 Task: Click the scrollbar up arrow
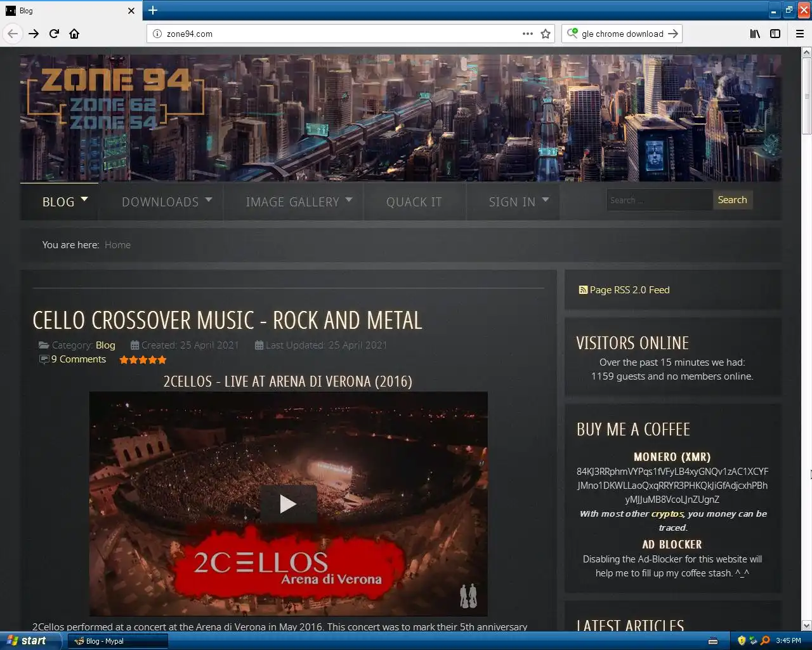[x=806, y=52]
